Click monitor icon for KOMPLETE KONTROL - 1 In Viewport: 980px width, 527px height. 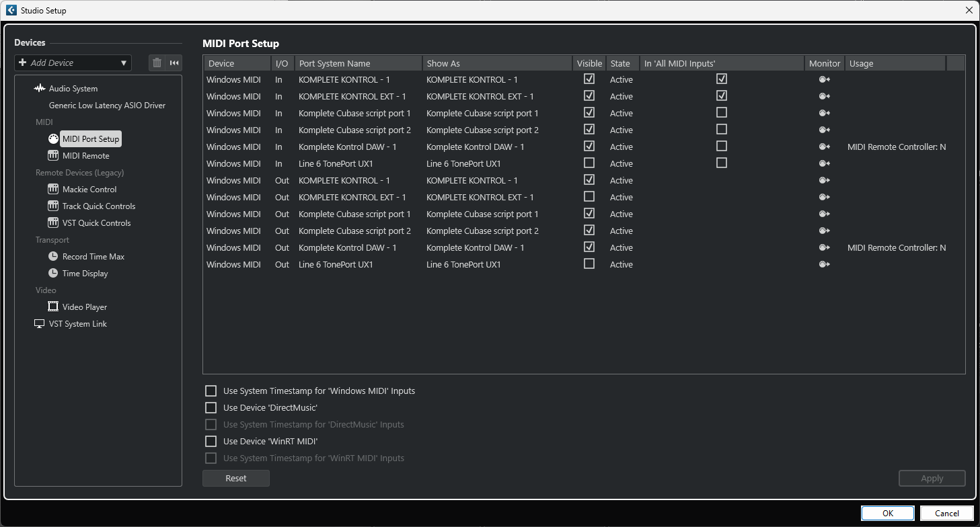824,79
